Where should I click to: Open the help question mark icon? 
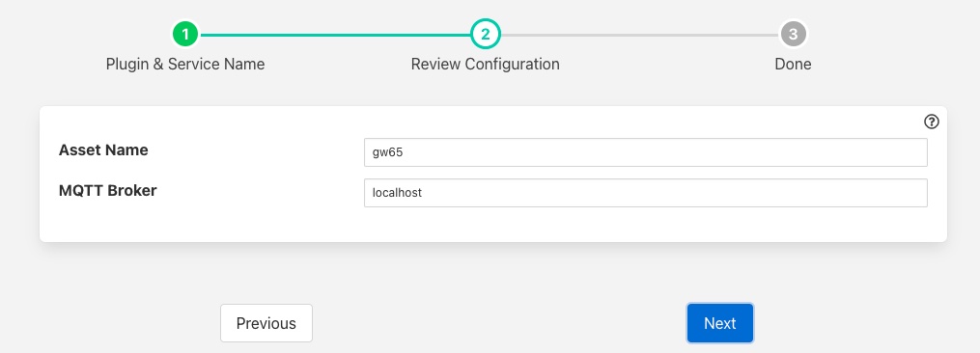[x=932, y=122]
